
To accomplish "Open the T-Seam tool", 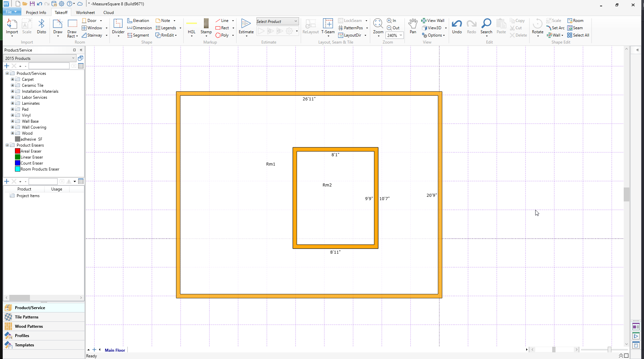I will (x=328, y=26).
